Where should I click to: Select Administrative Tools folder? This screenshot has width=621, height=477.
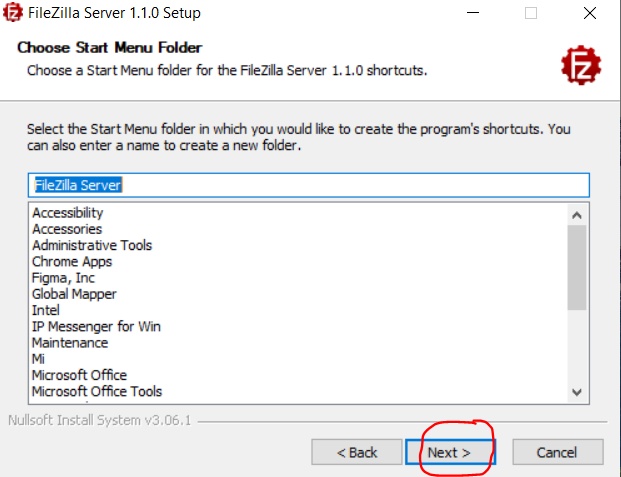coord(92,245)
